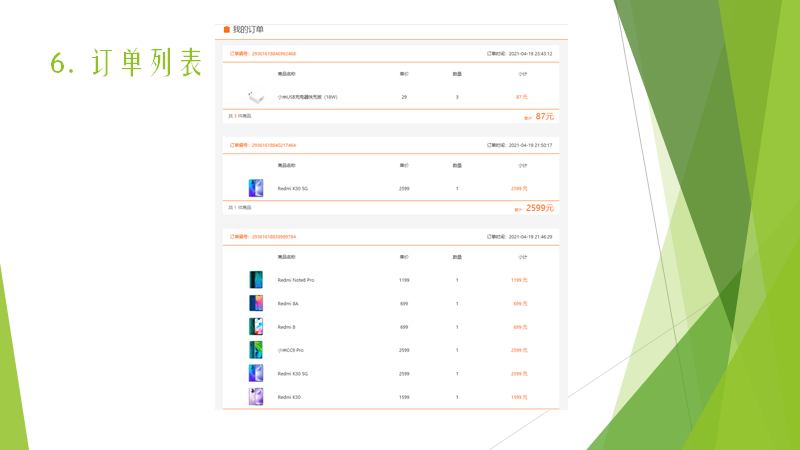Click the 87元 order total

pos(544,117)
